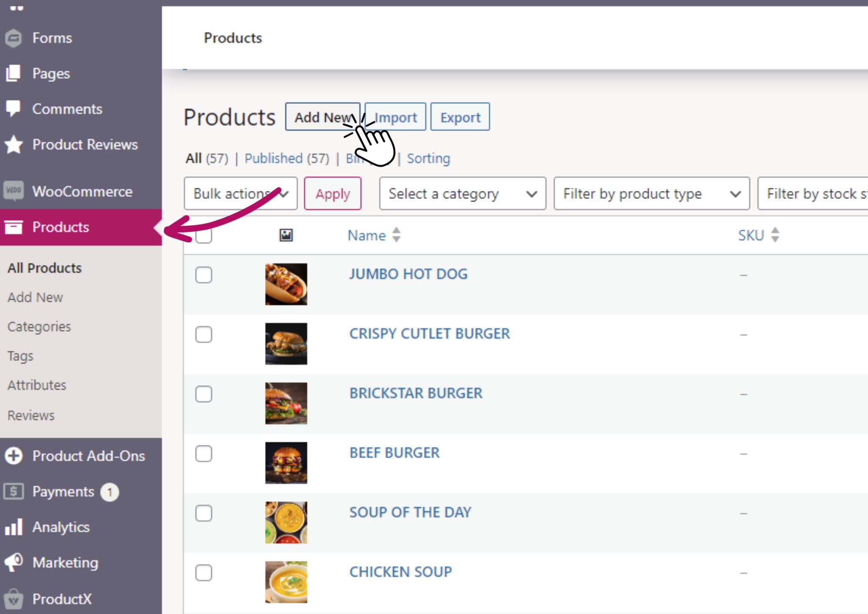Click the Product Add-Ons plus icon
868x614 pixels.
click(14, 456)
